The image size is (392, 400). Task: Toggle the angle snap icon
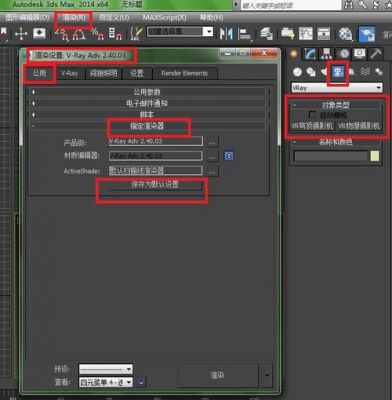point(79,34)
